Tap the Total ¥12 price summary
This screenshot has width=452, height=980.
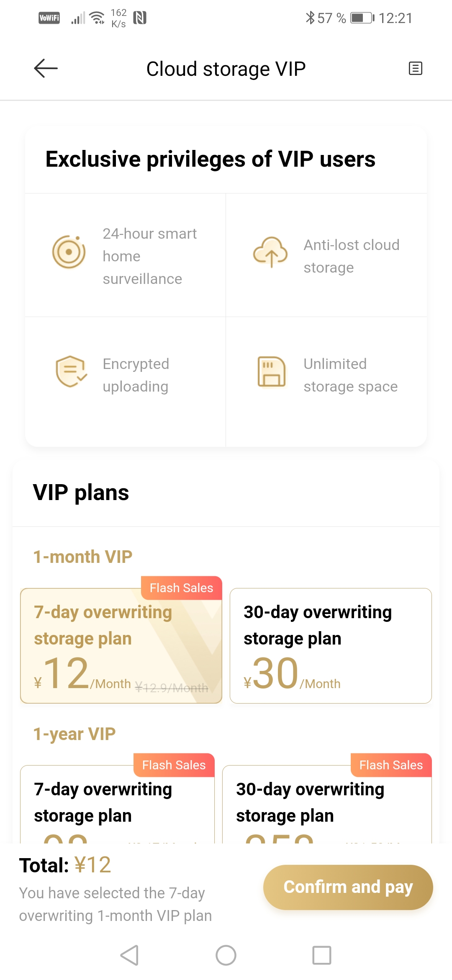click(65, 865)
